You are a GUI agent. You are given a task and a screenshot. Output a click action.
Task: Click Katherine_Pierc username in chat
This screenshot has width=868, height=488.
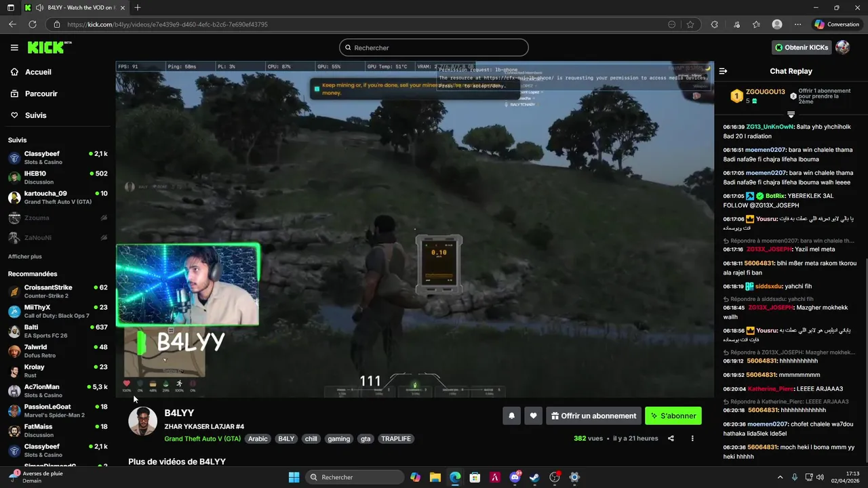tap(771, 389)
